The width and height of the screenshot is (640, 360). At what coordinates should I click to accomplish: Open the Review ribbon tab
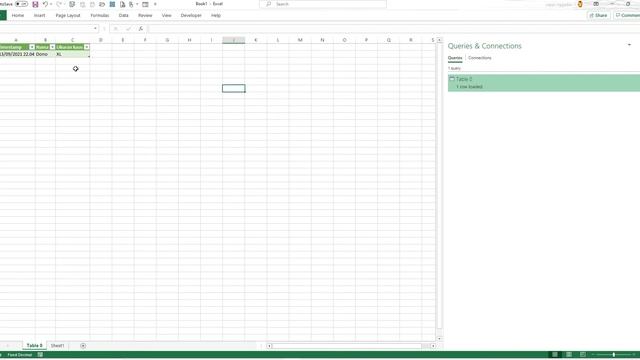(145, 16)
